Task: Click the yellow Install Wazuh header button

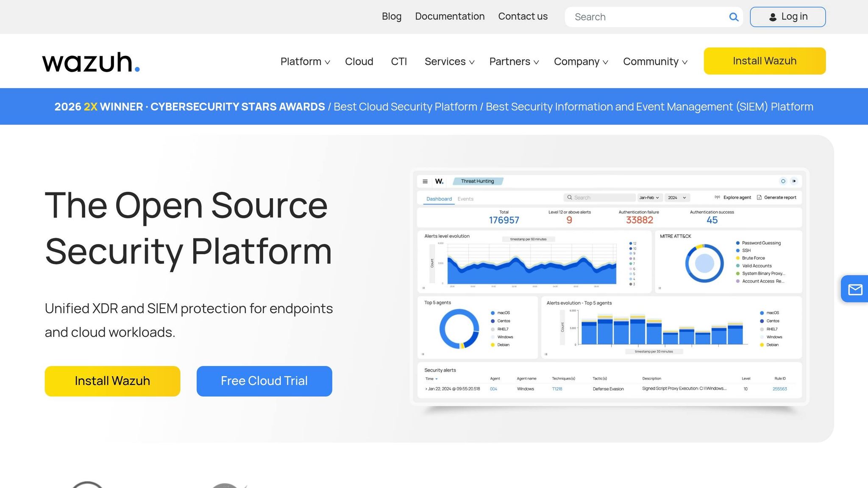Action: click(x=765, y=61)
